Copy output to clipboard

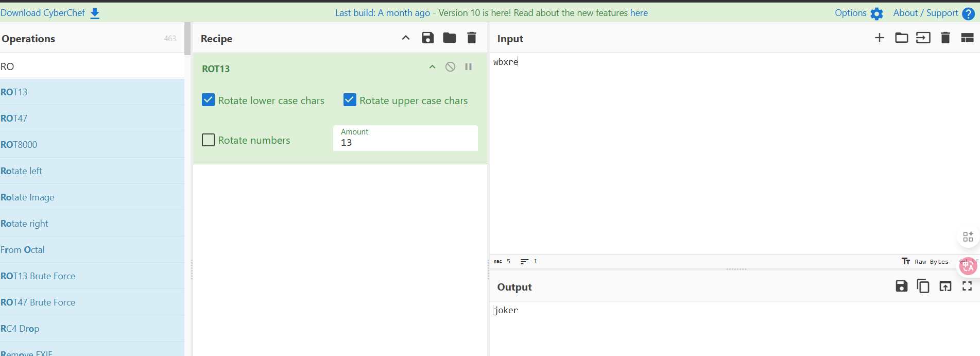click(923, 286)
